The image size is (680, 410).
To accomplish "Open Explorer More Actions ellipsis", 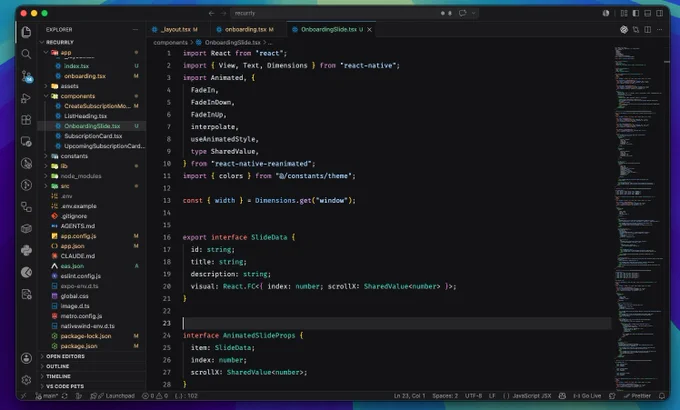I will pos(135,30).
